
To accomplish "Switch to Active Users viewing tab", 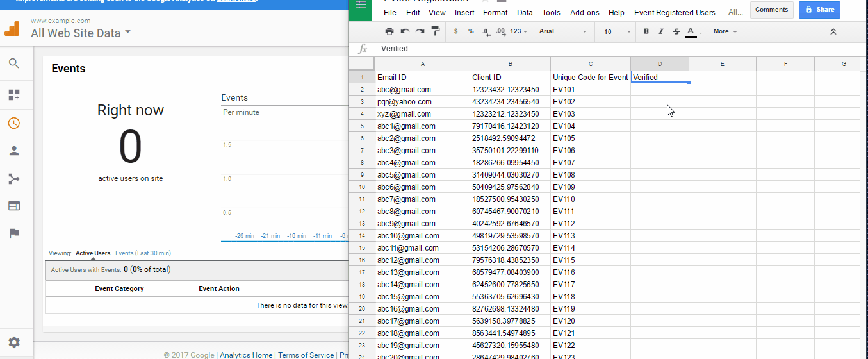I will click(93, 253).
